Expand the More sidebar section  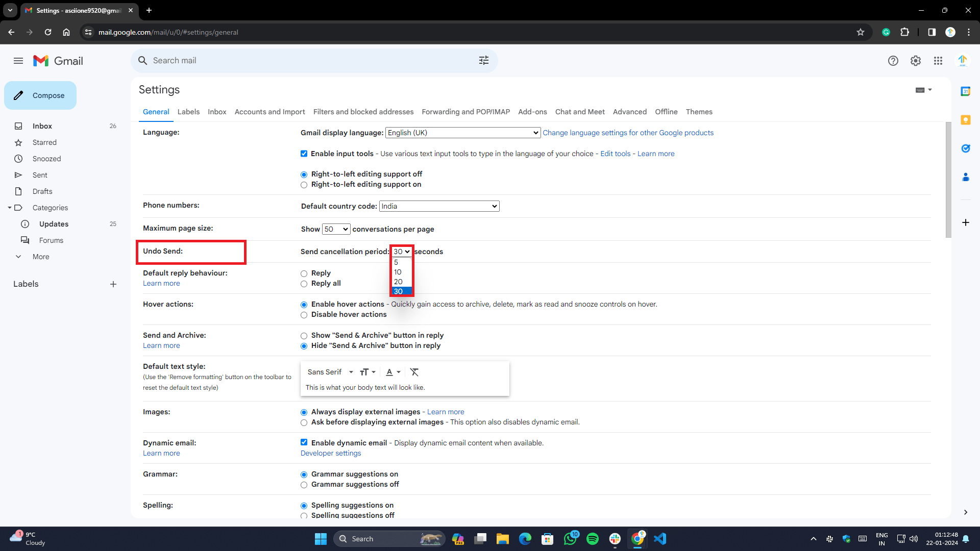(x=41, y=257)
